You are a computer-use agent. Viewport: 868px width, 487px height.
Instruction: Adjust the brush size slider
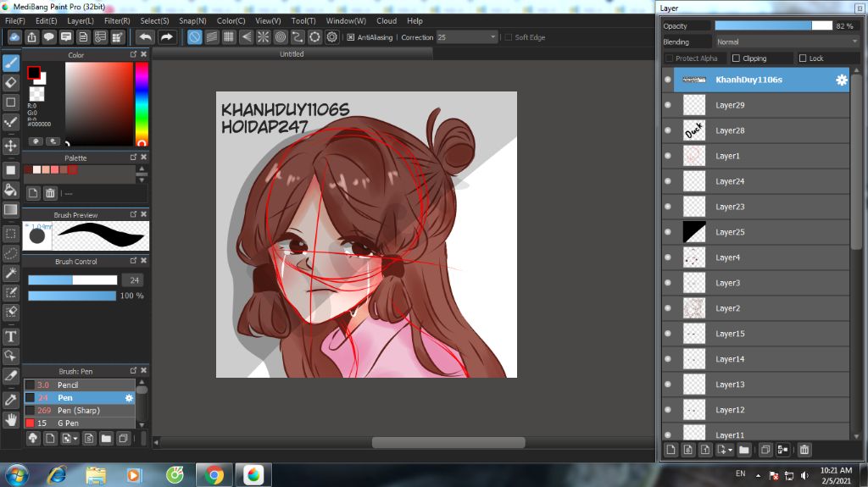pos(73,280)
